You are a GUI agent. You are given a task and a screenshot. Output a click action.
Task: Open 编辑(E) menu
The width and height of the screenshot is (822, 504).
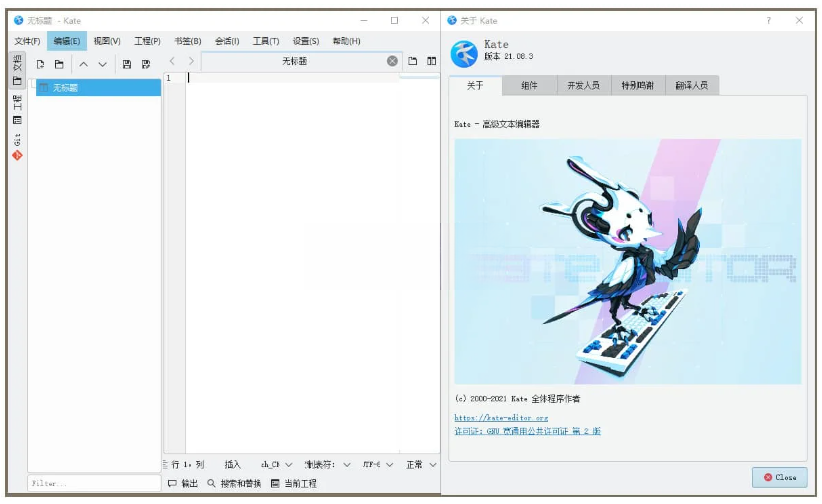point(67,41)
